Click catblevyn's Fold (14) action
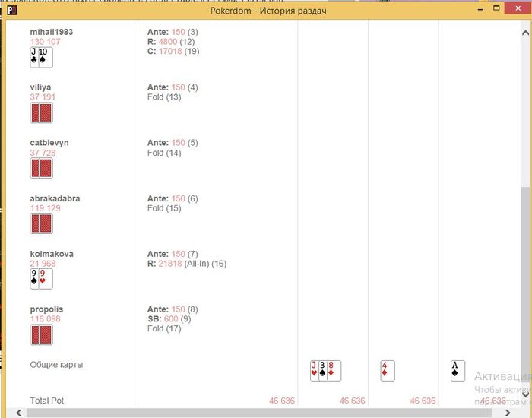This screenshot has height=418, width=532. (x=164, y=153)
